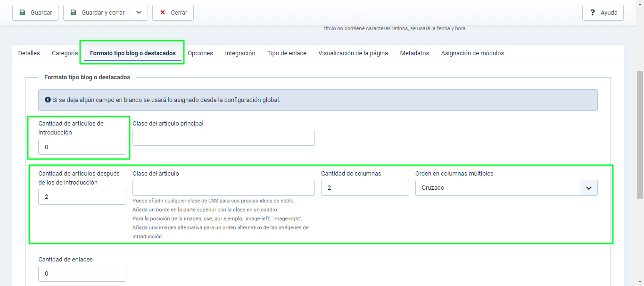Image resolution: width=644 pixels, height=286 pixels.
Task: Click Cantidad de artículos de introducción field
Action: [x=82, y=147]
